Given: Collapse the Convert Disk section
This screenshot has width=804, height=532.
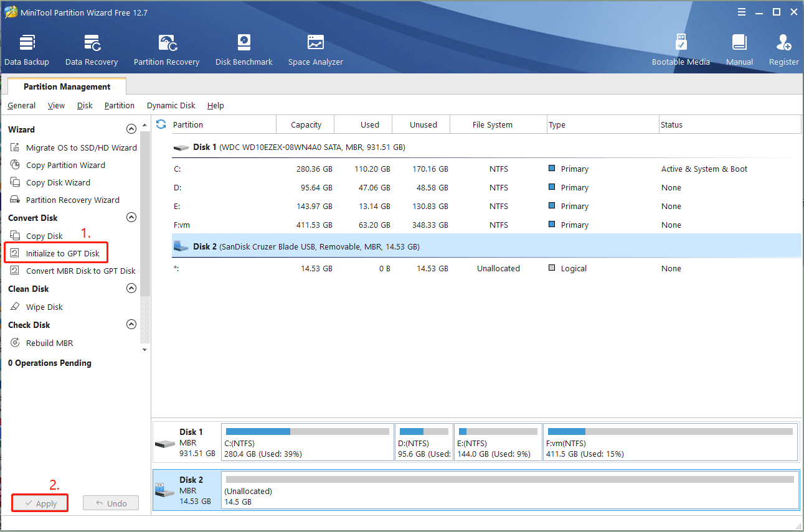Looking at the screenshot, I should 131,217.
